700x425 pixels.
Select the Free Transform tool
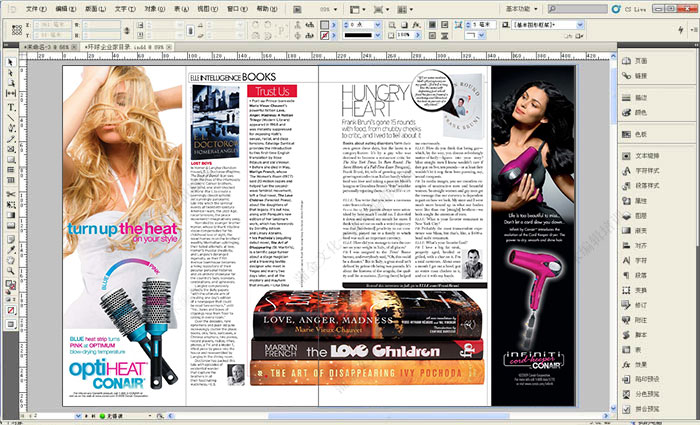(x=11, y=205)
